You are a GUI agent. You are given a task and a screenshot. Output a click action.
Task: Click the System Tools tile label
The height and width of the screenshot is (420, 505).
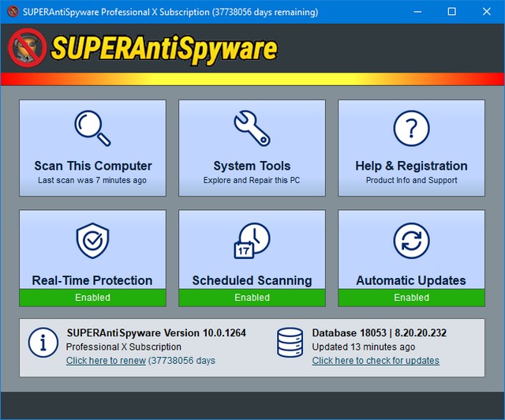(x=252, y=166)
